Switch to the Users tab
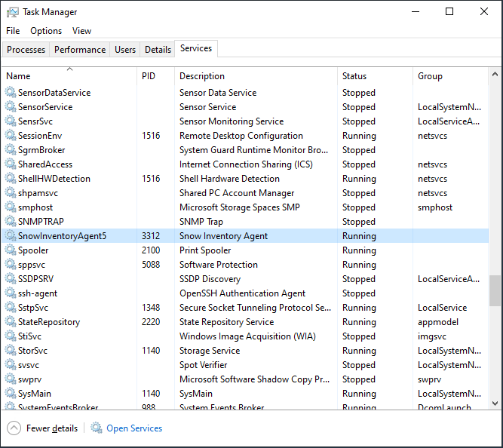503x448 pixels. click(125, 50)
